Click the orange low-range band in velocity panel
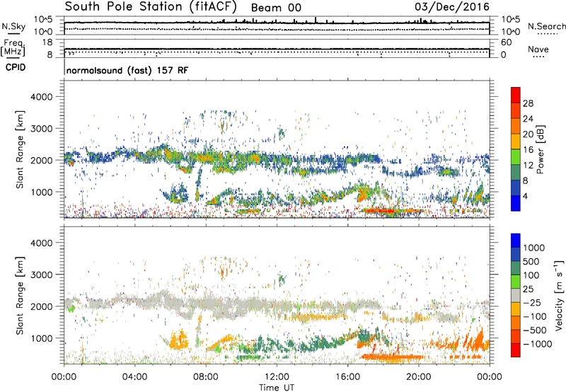This screenshot has width=566, height=392. (392, 357)
